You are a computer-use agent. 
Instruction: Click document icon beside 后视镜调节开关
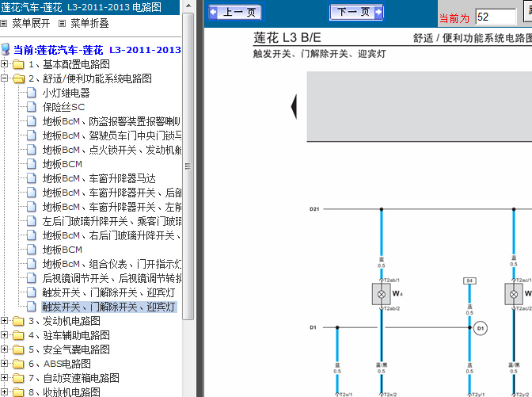[x=31, y=278]
